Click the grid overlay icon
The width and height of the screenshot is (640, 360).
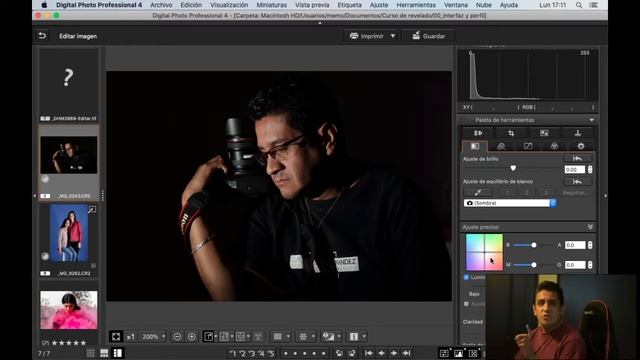click(278, 336)
